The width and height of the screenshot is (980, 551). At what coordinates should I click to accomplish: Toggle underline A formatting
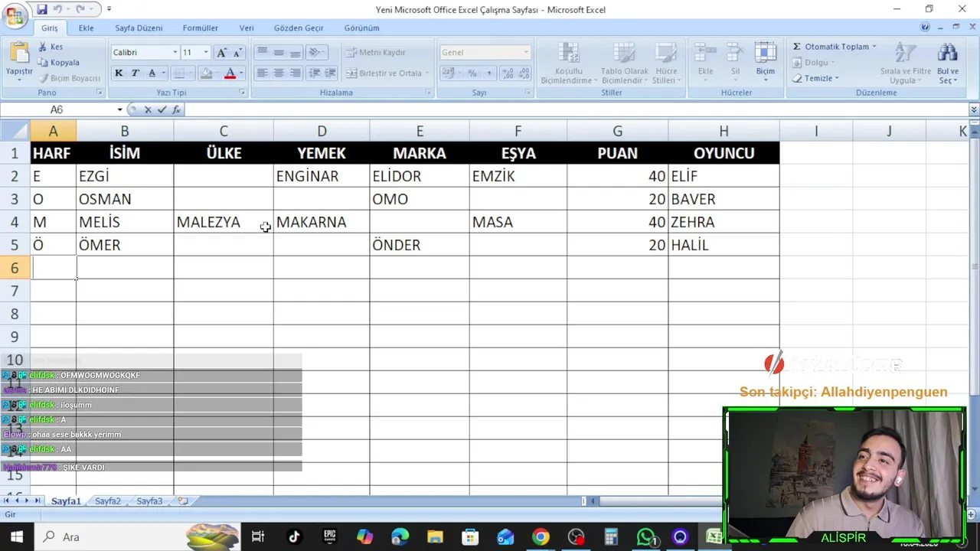pos(152,73)
